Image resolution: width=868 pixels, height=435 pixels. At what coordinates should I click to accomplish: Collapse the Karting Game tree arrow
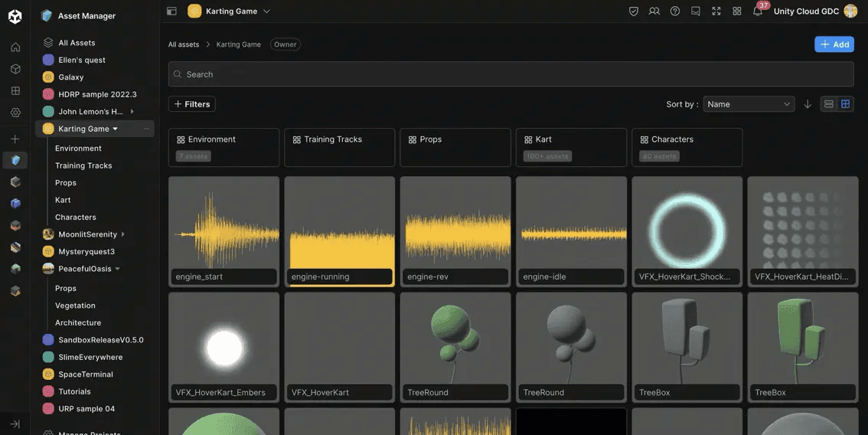(115, 129)
